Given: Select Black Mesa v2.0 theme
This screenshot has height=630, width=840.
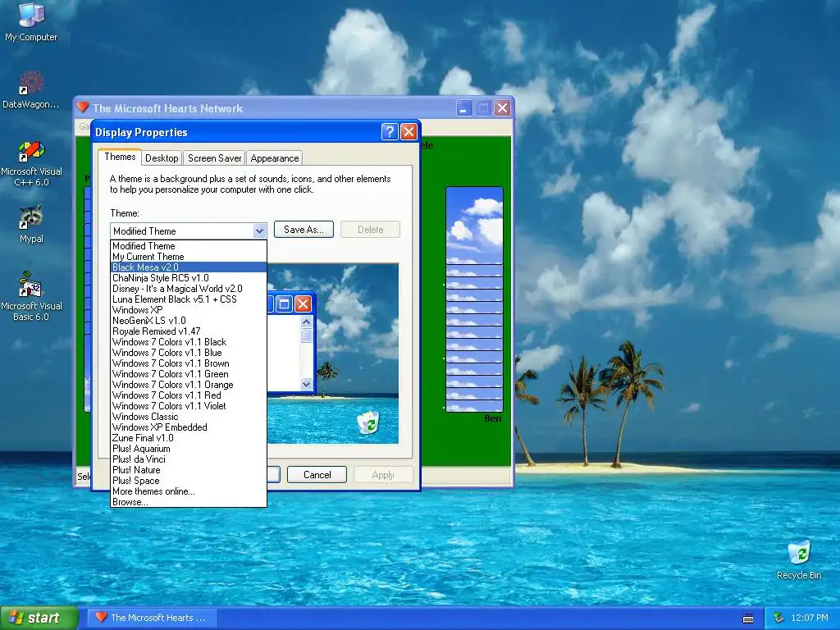Looking at the screenshot, I should (x=188, y=267).
